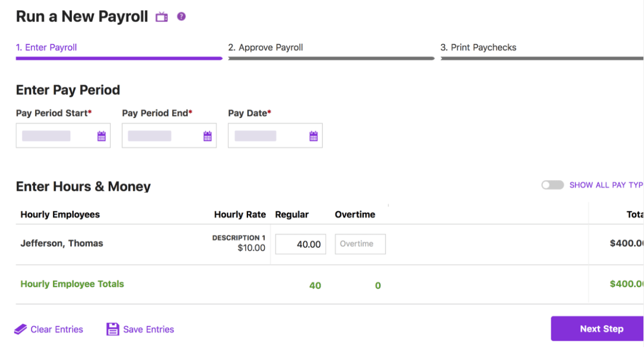
Task: Click the video tutorial icon beside the title
Action: click(x=161, y=17)
